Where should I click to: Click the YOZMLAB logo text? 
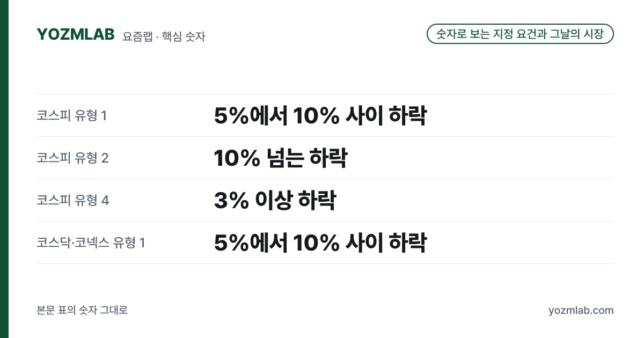76,34
